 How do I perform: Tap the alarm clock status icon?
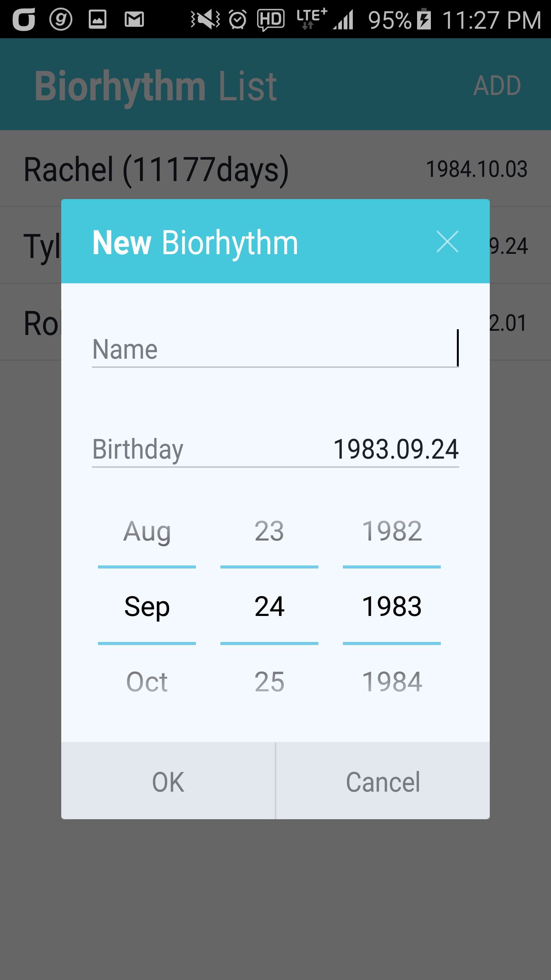click(x=238, y=19)
